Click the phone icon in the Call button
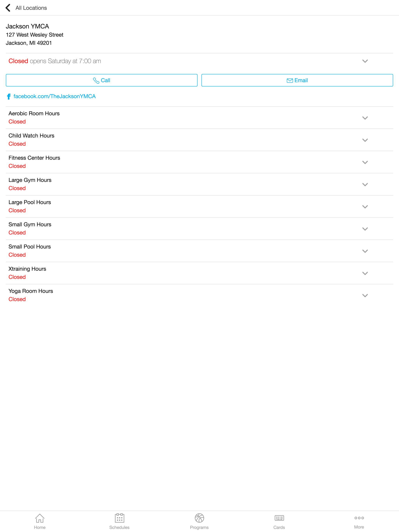Screen dimensions: 399x532 [x=96, y=80]
